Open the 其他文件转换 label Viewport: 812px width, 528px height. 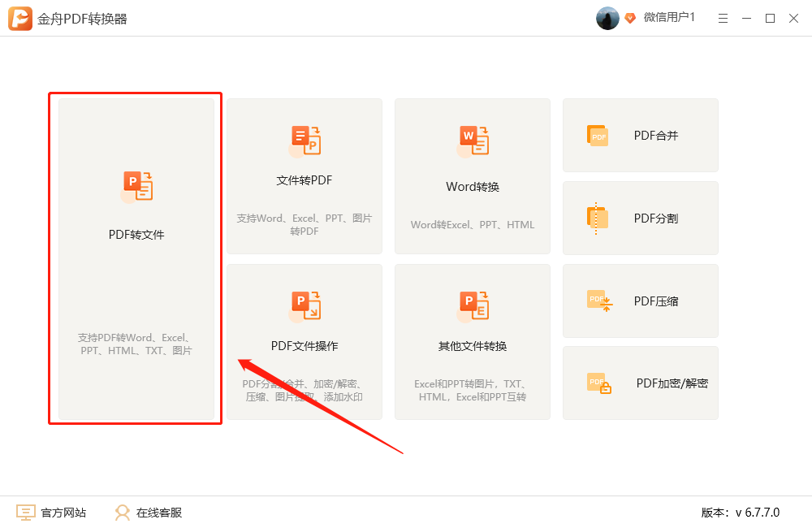tap(473, 345)
